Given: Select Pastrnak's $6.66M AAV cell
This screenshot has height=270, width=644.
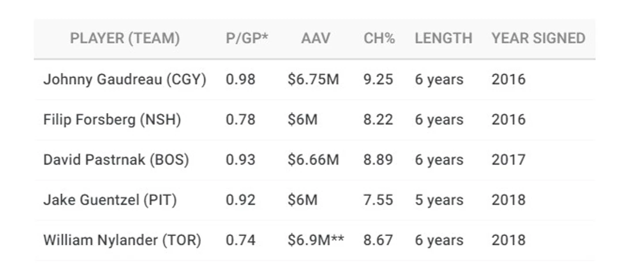Looking at the screenshot, I should click(313, 160).
